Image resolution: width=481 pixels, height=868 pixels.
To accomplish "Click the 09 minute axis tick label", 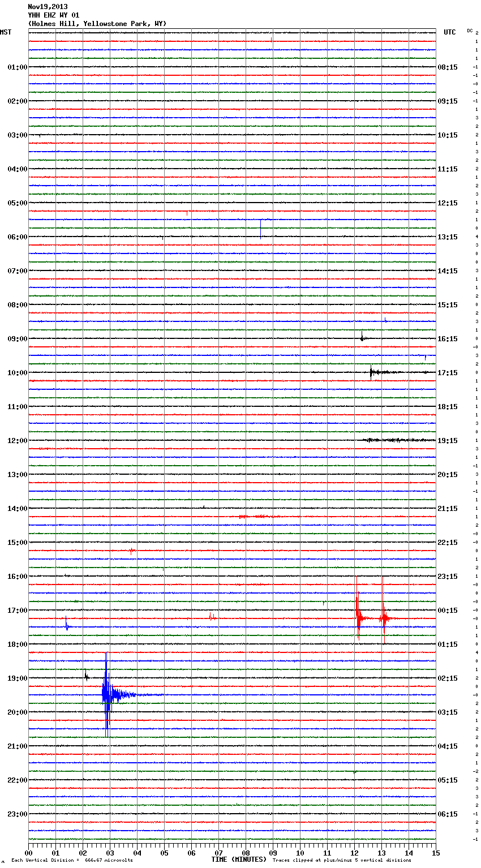I will coord(273,853).
